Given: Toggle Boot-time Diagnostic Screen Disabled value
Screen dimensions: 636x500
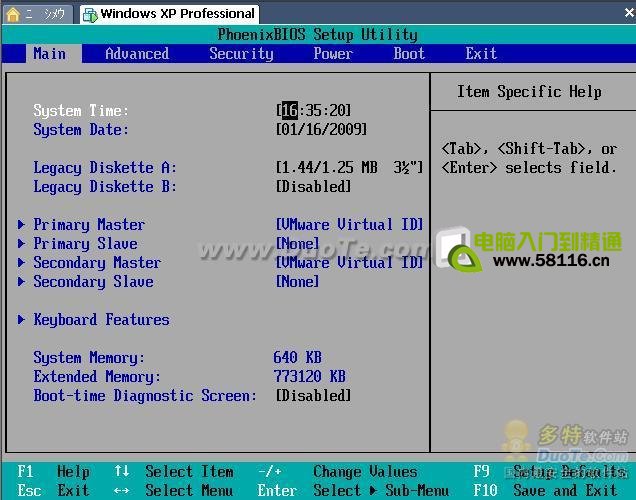Looking at the screenshot, I should [313, 396].
